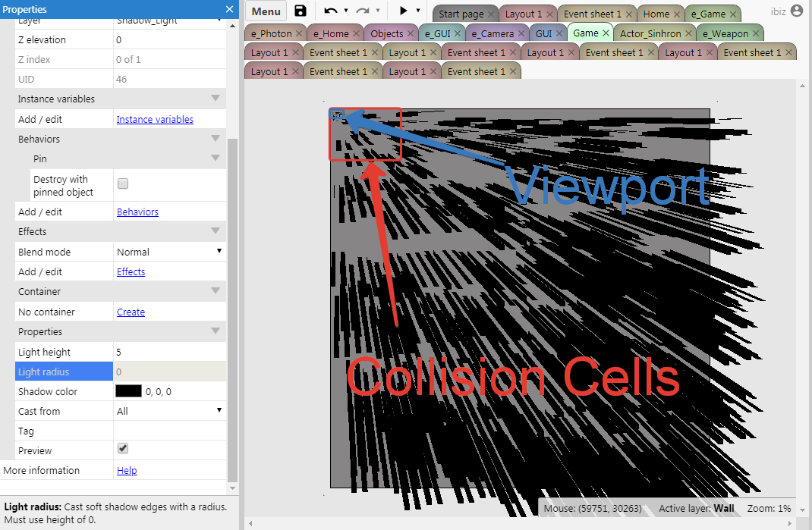
Task: Open the Play options dropdown arrow
Action: [418, 11]
